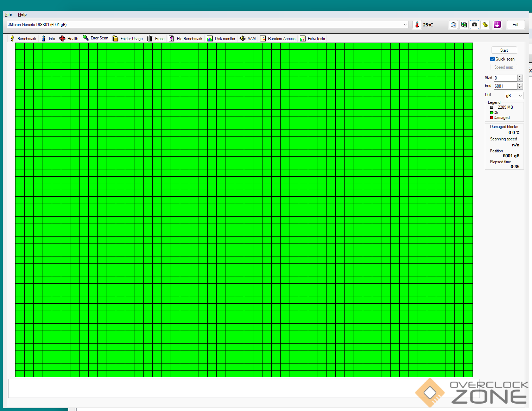Open the Disk monitor tab
This screenshot has height=411, width=532.
pos(221,39)
